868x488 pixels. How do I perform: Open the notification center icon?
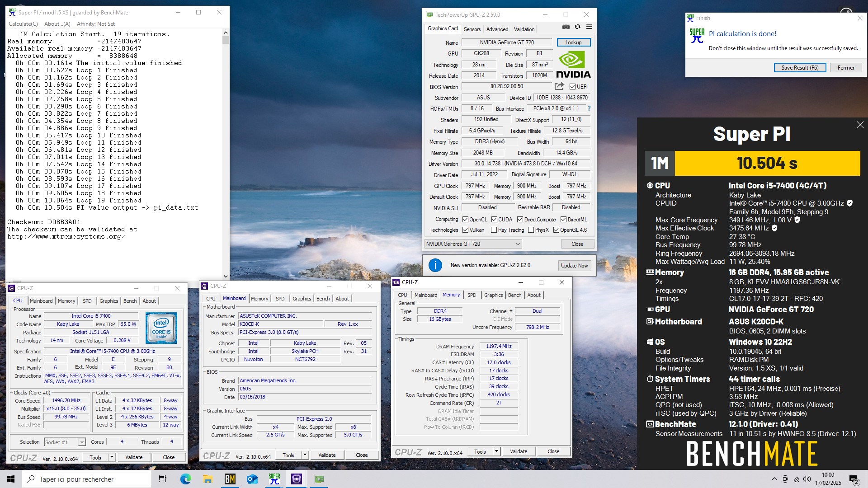tap(854, 479)
